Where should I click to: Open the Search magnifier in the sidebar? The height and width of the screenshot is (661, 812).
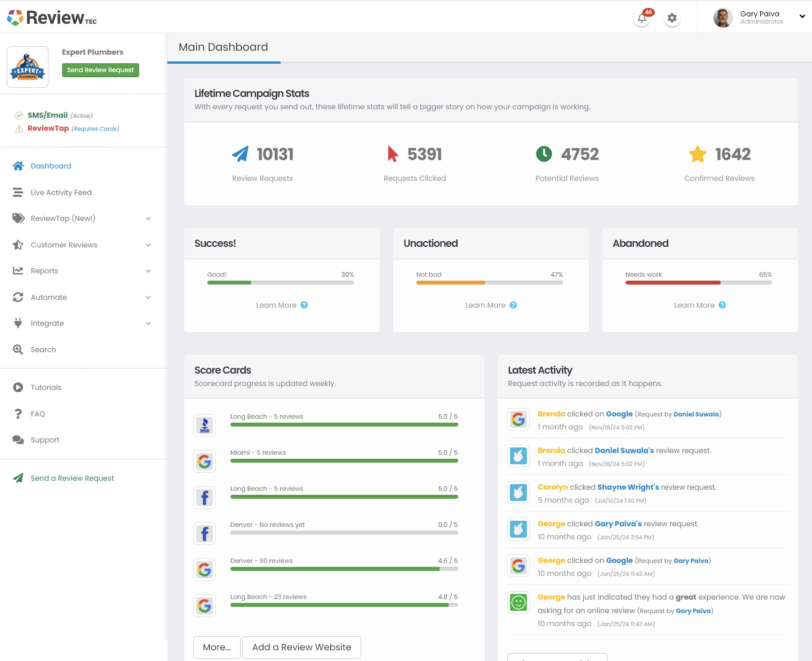(18, 349)
